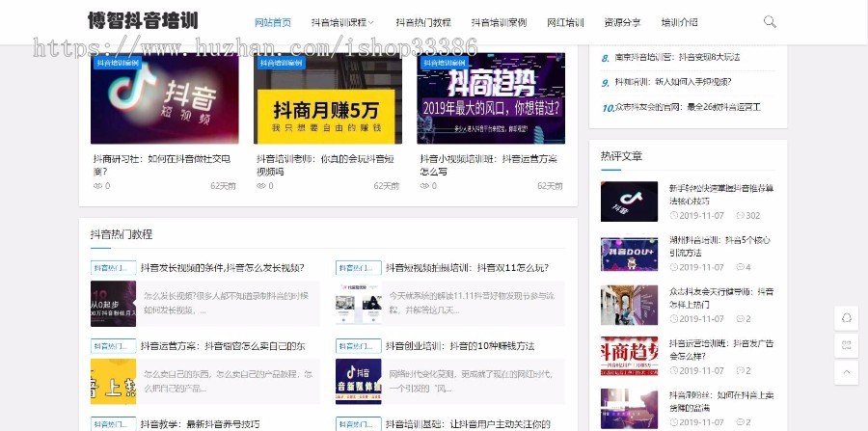Viewport: 868px width, 431px height.
Task: Open ranked item 10 众志抖友会 article
Action: 688,107
